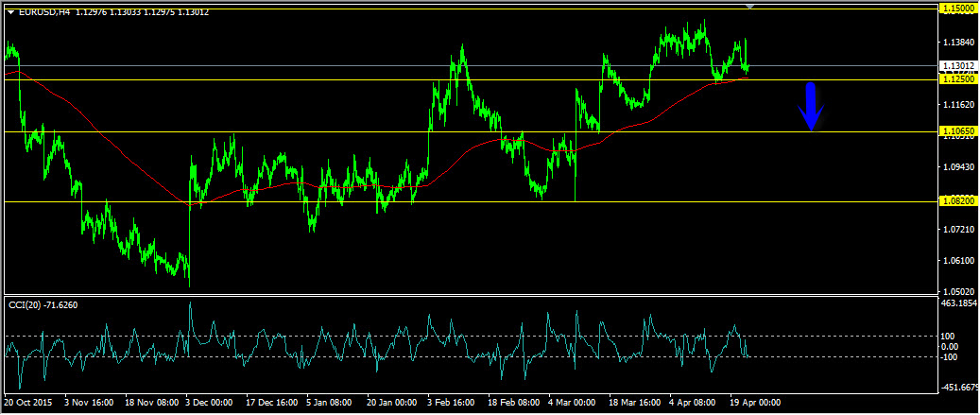Click the 1.06100 price scale value
Viewport: 980px width, 415px height.
click(x=957, y=261)
